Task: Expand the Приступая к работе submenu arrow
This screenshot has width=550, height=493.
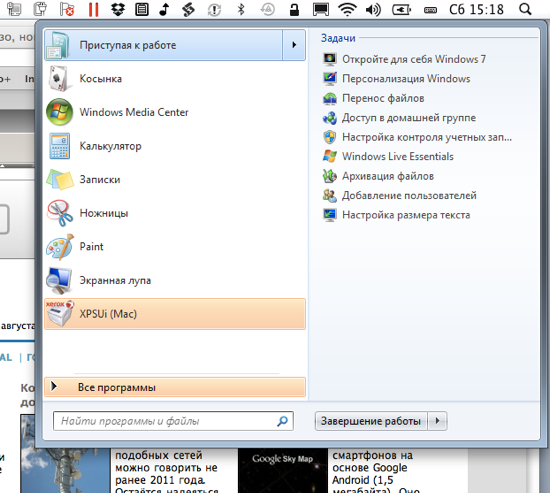Action: pos(294,45)
